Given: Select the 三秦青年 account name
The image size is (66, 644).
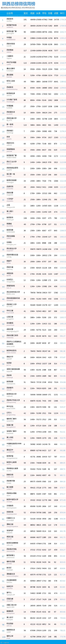Looking at the screenshot, I should pos(10,56).
